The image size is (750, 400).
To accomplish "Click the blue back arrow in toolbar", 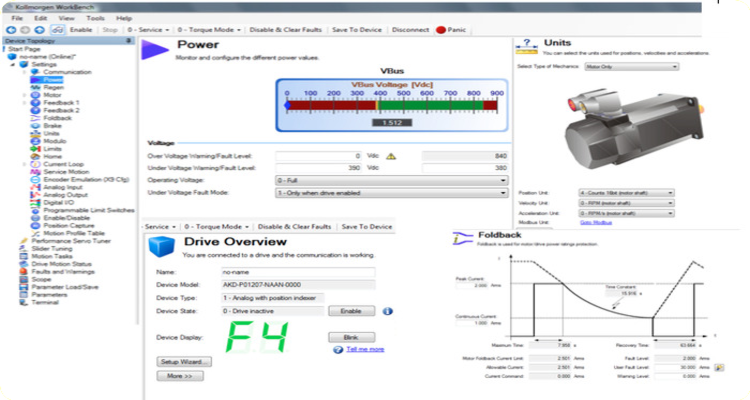I will click(11, 30).
